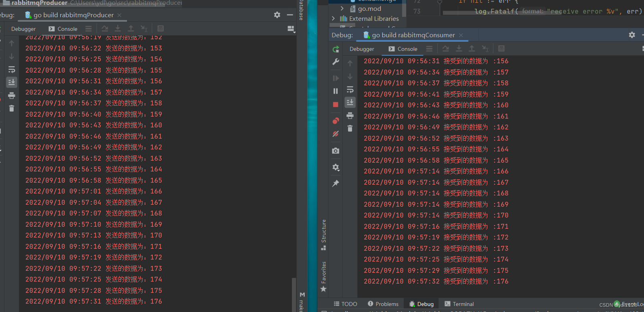
Task: Switch to Console tab in Consumer panel
Action: [x=403, y=49]
